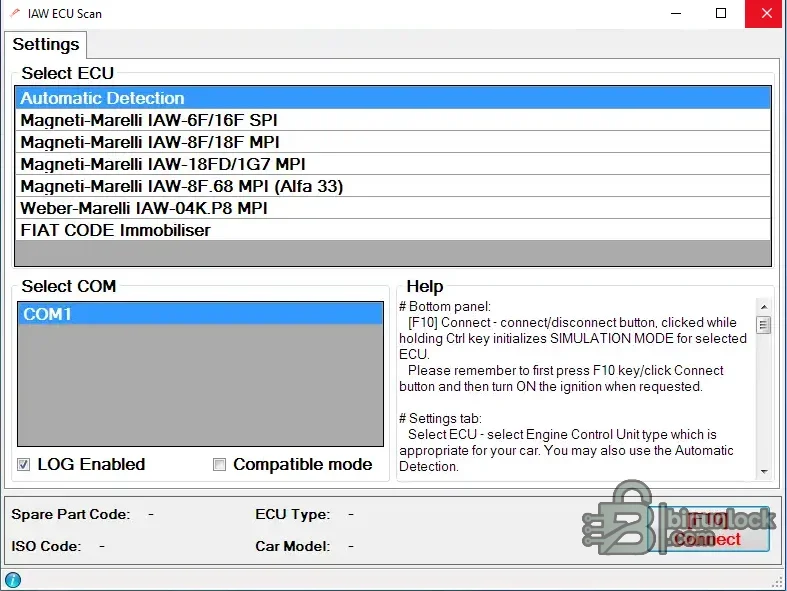Viewport: 787px width, 591px height.
Task: Select Magneti-Marelli IAW-6F/16F SPI
Action: click(393, 120)
